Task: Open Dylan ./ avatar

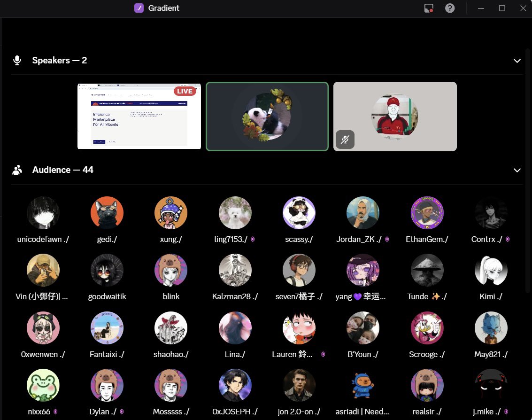Action: click(x=107, y=385)
